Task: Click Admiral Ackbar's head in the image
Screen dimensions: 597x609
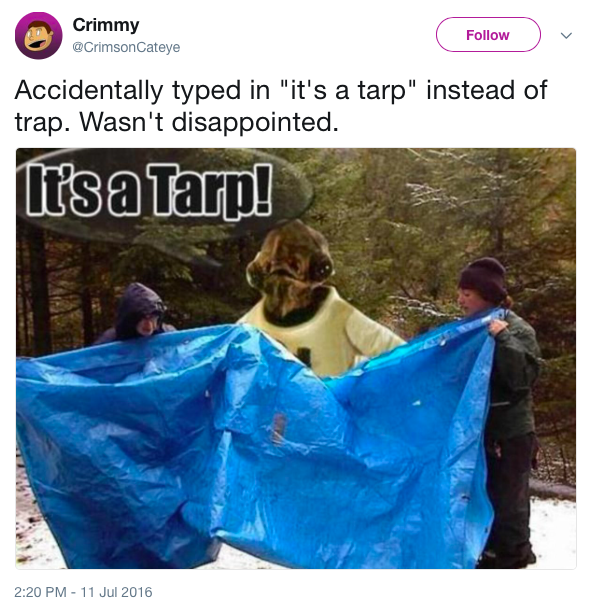Action: click(x=290, y=270)
